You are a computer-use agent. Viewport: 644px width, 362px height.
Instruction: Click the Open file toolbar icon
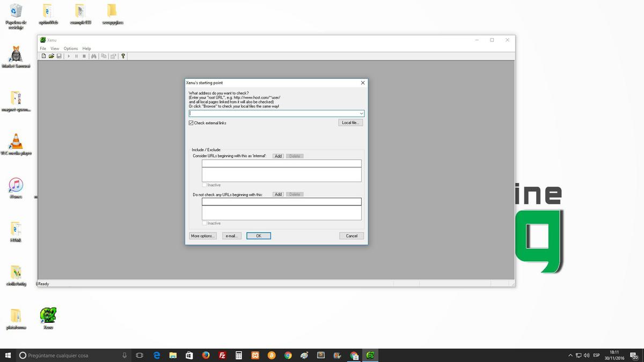point(52,56)
